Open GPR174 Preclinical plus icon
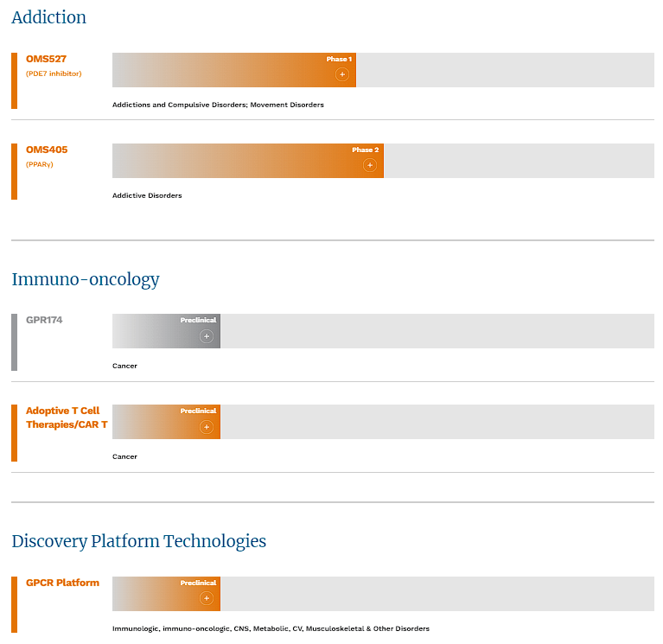663x644 pixels. pyautogui.click(x=207, y=336)
